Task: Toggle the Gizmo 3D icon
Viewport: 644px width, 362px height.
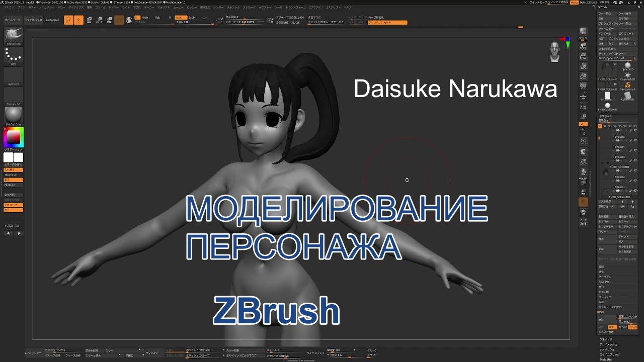Action: [119, 20]
